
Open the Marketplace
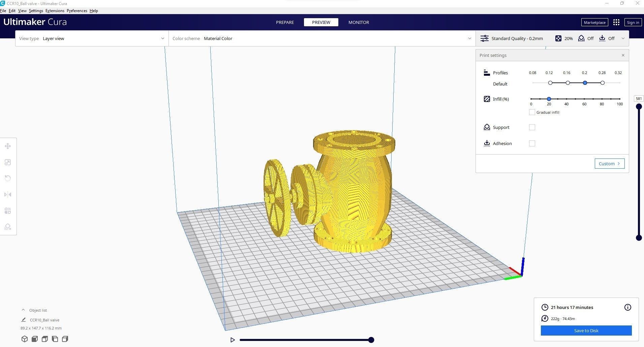coord(594,22)
